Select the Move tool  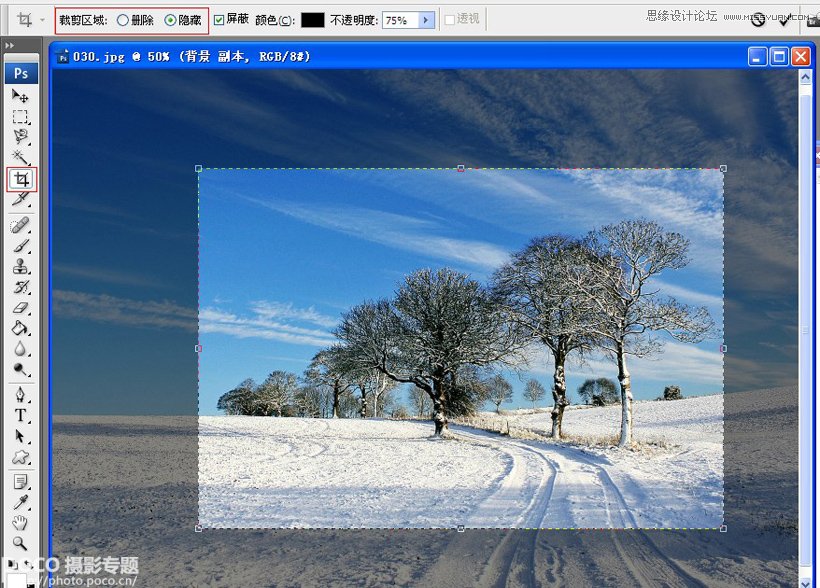20,95
